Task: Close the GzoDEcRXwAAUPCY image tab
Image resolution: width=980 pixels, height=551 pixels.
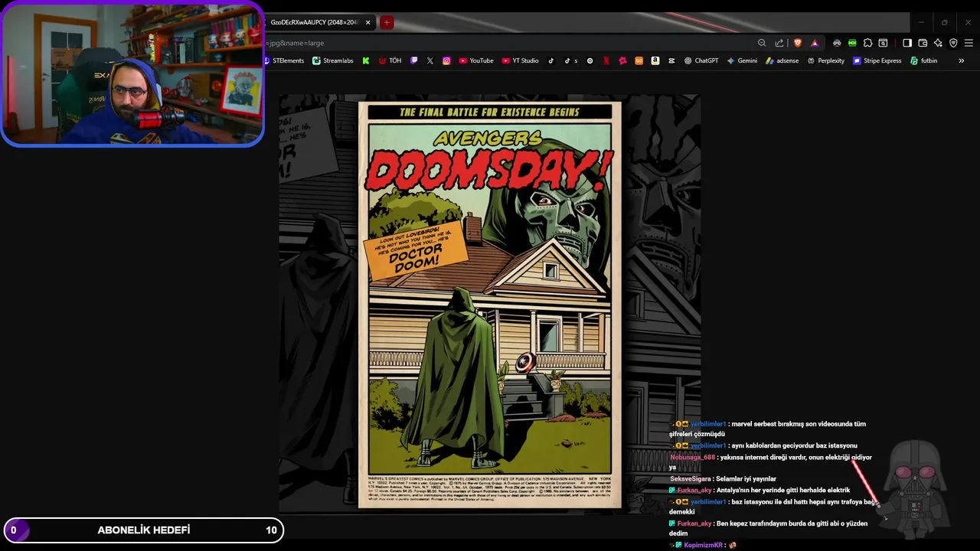Action: coord(367,22)
